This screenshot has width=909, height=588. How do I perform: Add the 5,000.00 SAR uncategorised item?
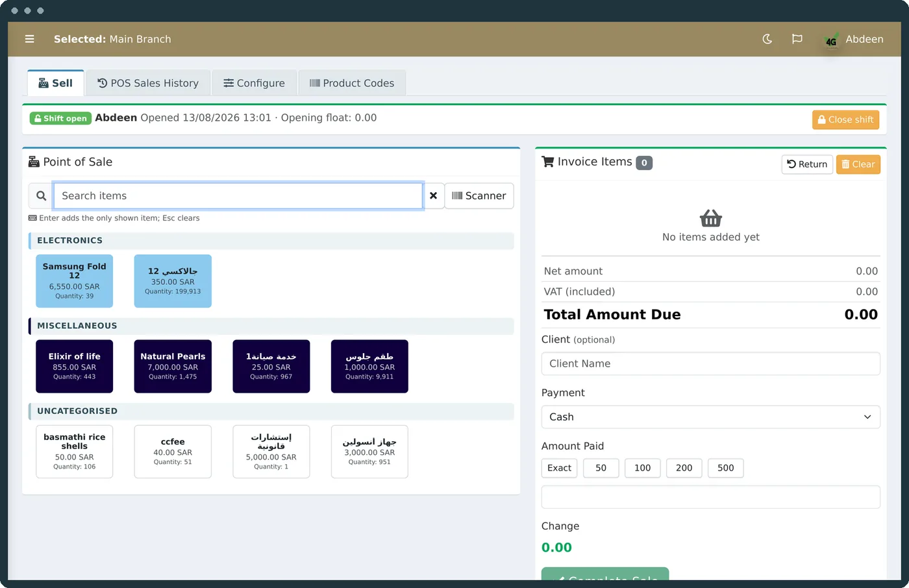[x=271, y=452]
